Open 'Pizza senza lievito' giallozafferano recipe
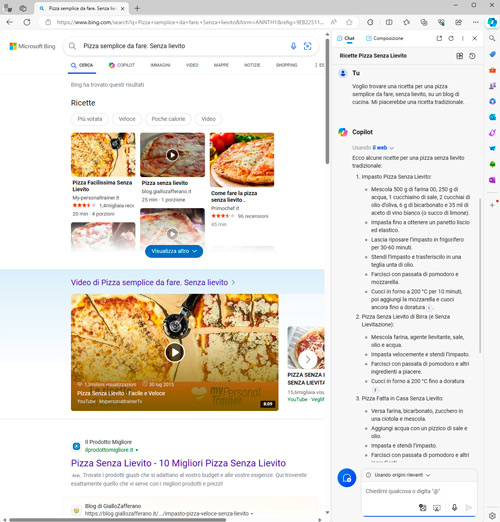Screen dimensions: 500x522 [x=165, y=183]
